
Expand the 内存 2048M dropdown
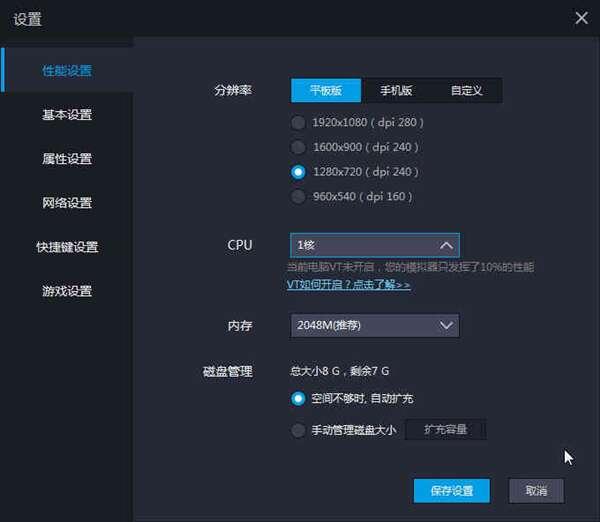pyautogui.click(x=446, y=325)
